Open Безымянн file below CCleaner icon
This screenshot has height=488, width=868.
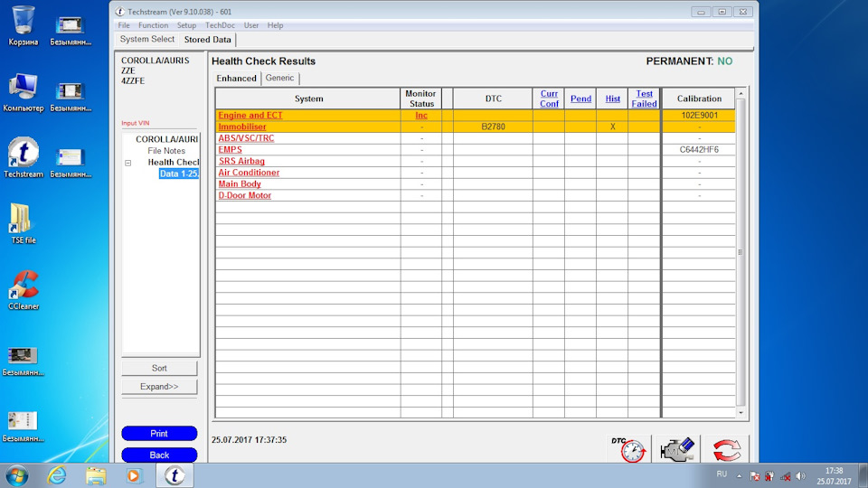pyautogui.click(x=24, y=361)
